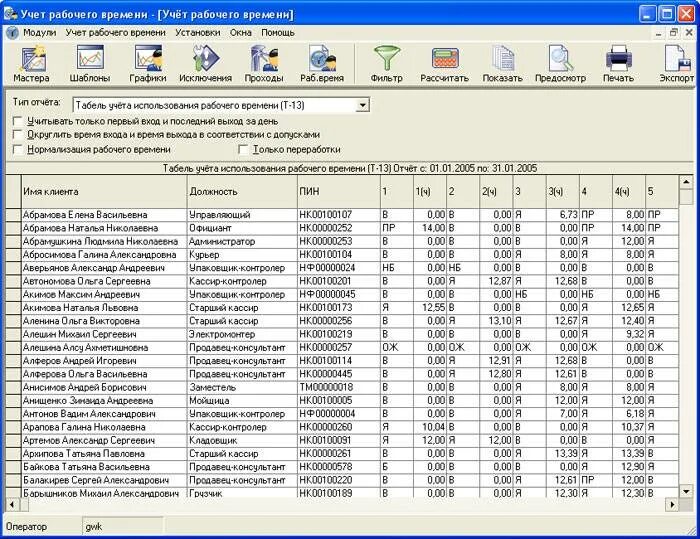700x539 pixels.
Task: Minimize the inner MDI child window
Action: tap(659, 33)
